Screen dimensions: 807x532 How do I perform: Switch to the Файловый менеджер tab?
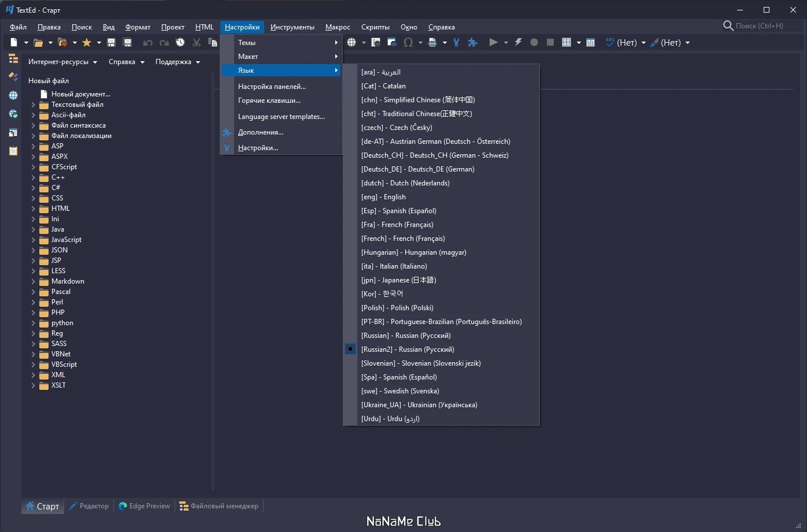pyautogui.click(x=219, y=506)
